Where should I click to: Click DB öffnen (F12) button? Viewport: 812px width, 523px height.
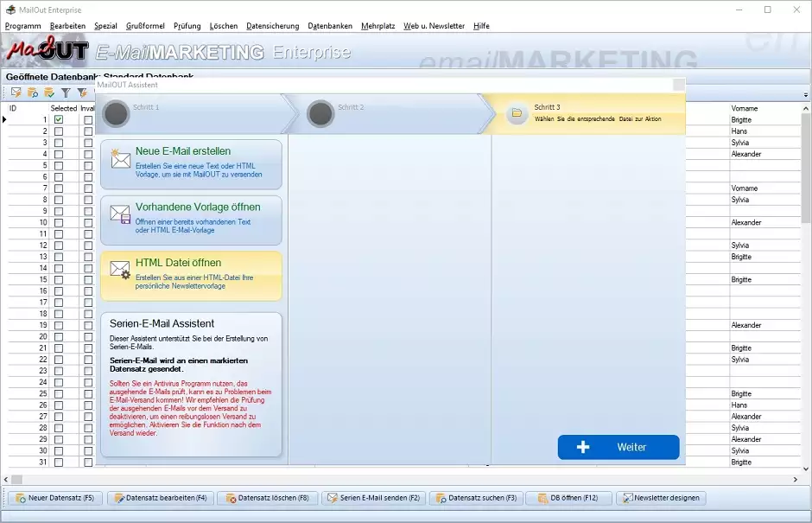pyautogui.click(x=568, y=498)
